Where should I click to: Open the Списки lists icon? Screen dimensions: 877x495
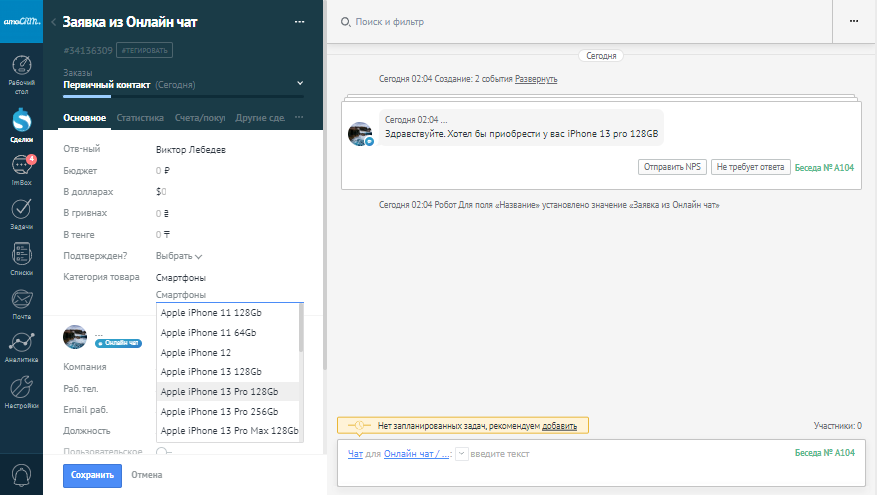21,257
